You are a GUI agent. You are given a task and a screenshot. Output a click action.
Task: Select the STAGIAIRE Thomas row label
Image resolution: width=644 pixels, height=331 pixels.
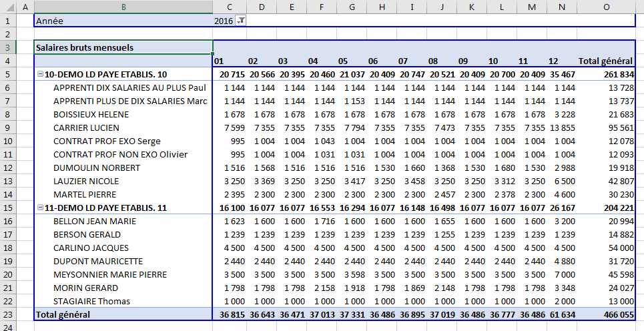(x=91, y=302)
